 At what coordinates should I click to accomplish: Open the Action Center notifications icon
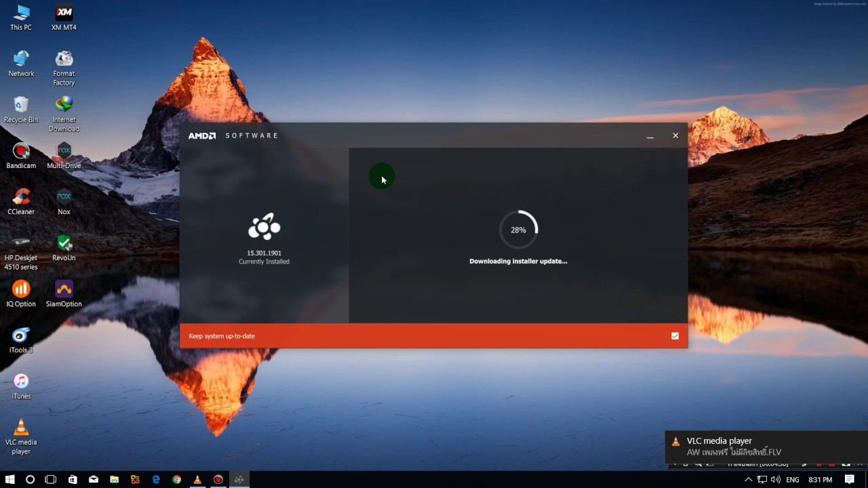click(x=850, y=479)
